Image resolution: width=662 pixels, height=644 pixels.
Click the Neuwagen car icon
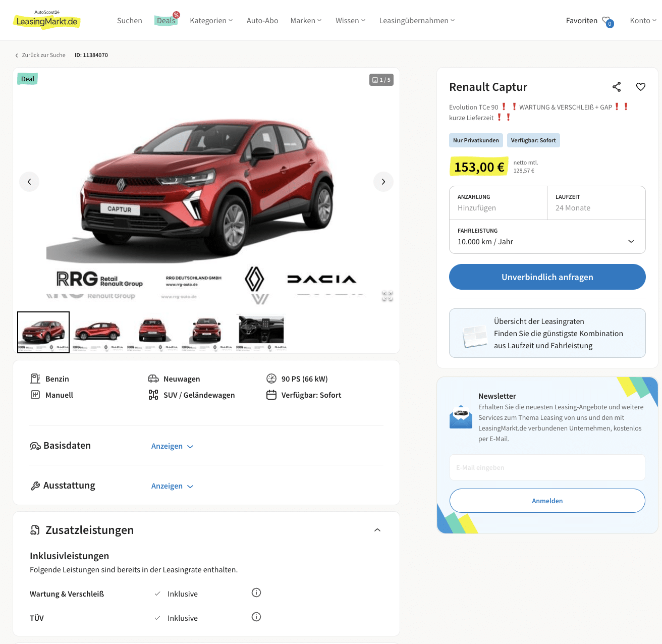[153, 379]
